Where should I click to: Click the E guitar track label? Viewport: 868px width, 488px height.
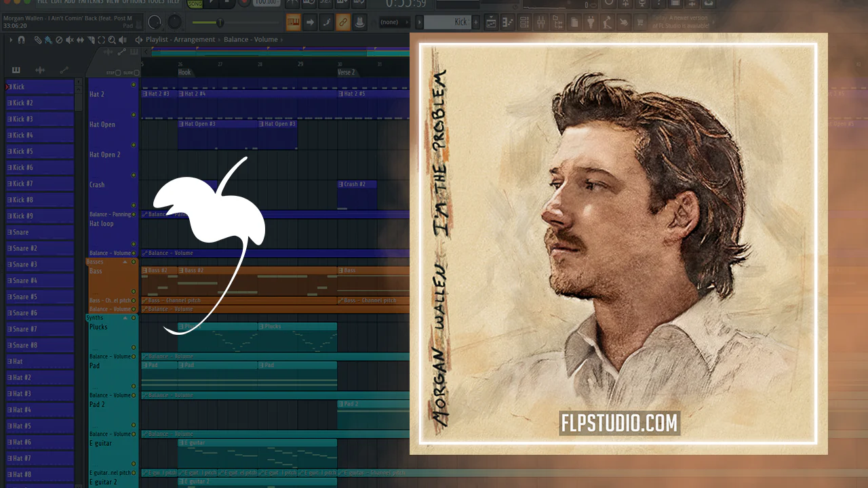click(x=101, y=443)
